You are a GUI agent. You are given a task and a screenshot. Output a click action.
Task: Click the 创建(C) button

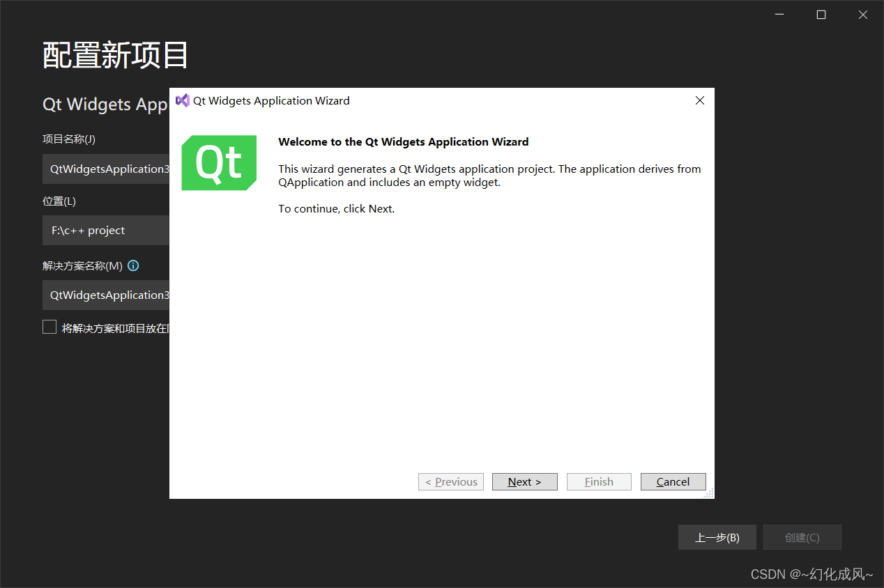click(x=802, y=537)
